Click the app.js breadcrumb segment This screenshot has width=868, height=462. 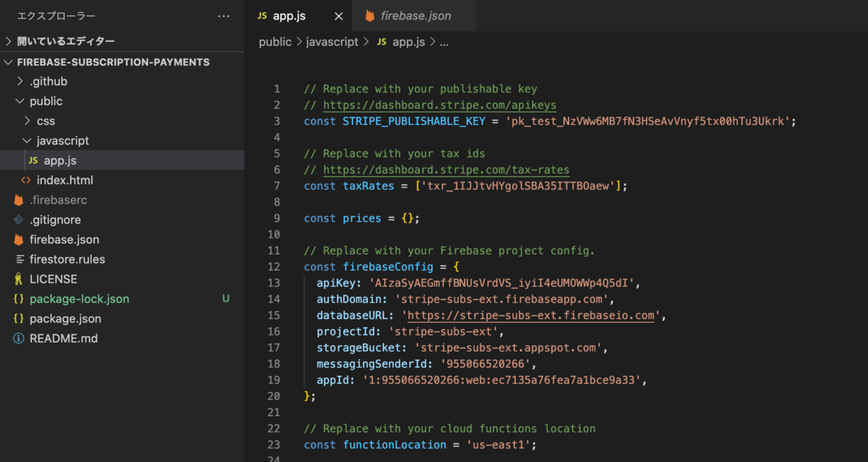(408, 42)
